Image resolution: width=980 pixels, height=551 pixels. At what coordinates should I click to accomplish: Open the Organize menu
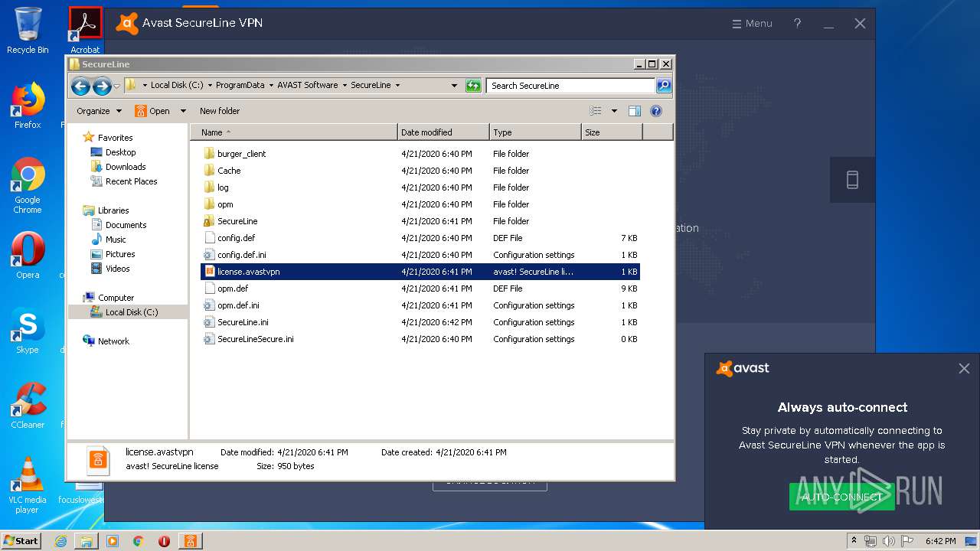pos(99,111)
